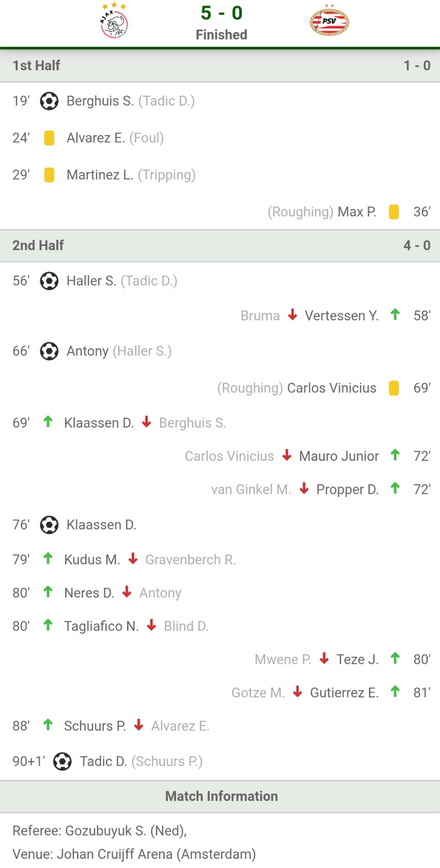Screen dimensions: 440x868
Task: Open Gutierrez E. substitution entry at 81'
Action: click(344, 693)
